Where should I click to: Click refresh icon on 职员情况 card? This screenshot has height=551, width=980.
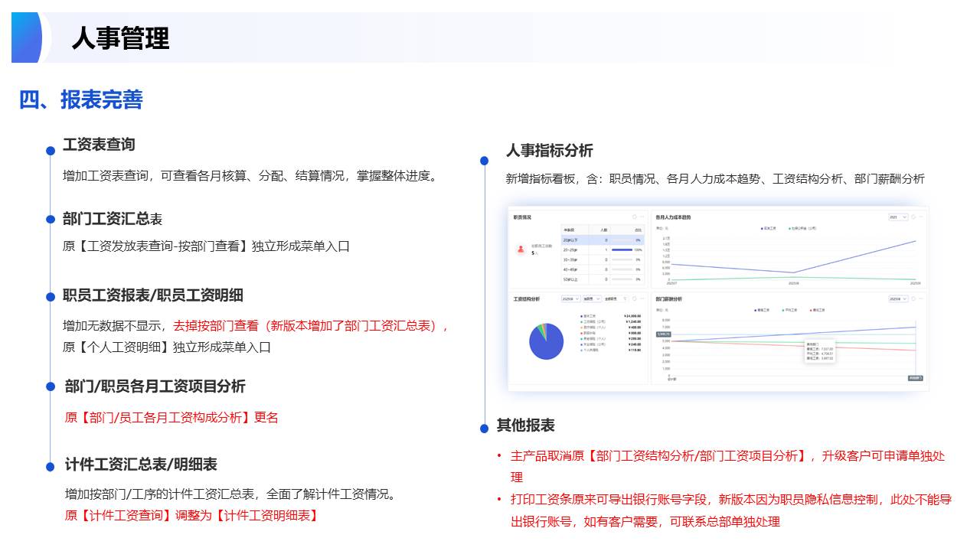634,217
